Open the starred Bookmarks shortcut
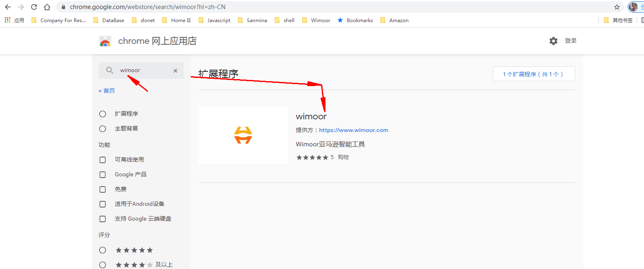644x269 pixels. (x=355, y=20)
